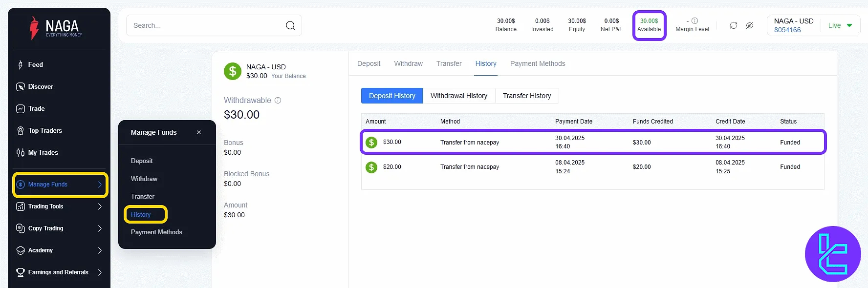The height and width of the screenshot is (288, 868).
Task: Click the Transfer History button
Action: pyautogui.click(x=527, y=96)
